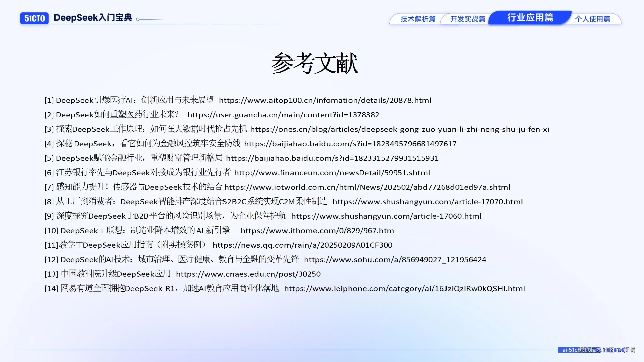Open the cnaes.edu.cn post link
Viewport: 644px width, 362px height.
point(248,274)
